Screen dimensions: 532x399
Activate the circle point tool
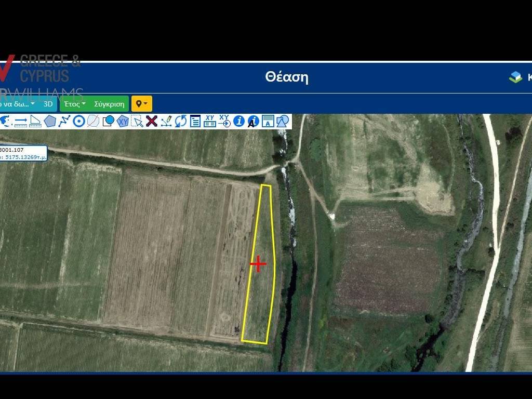click(79, 122)
